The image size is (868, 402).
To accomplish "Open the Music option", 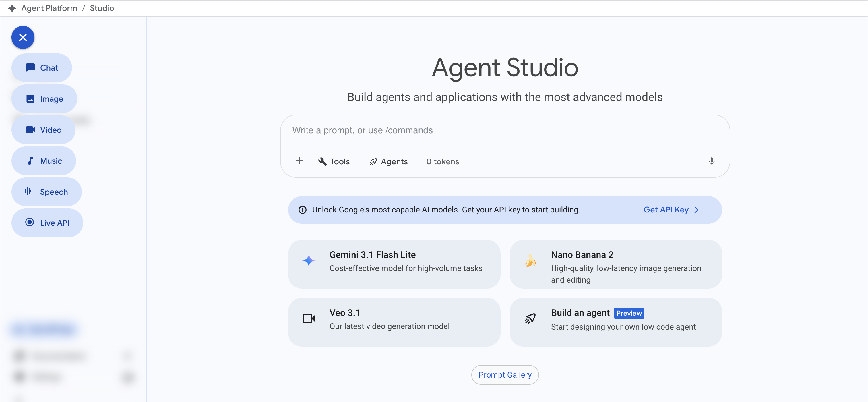I will pos(44,161).
